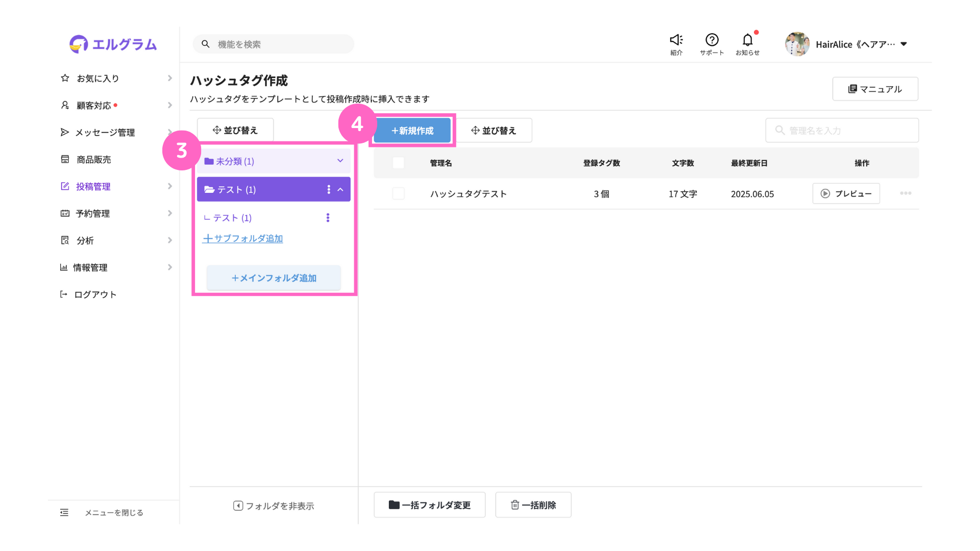Click the search magnifier icon in 機能を検索
The height and width of the screenshot is (551, 980).
[206, 44]
